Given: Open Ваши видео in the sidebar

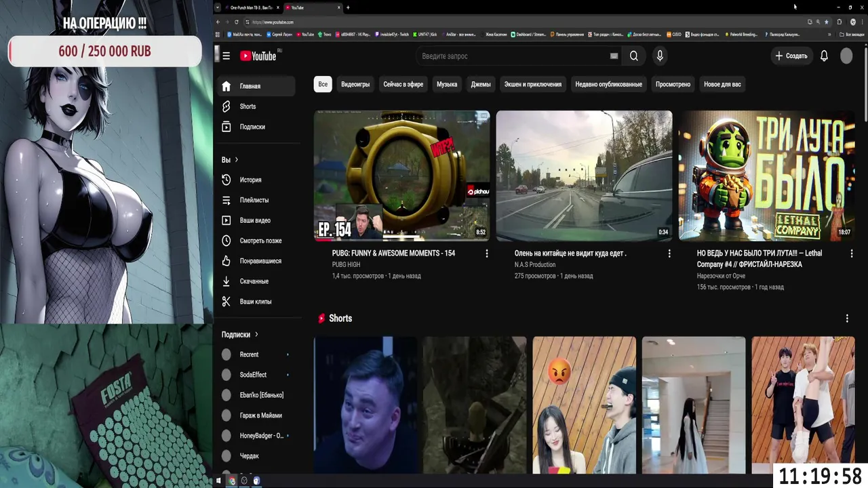Looking at the screenshot, I should point(256,220).
